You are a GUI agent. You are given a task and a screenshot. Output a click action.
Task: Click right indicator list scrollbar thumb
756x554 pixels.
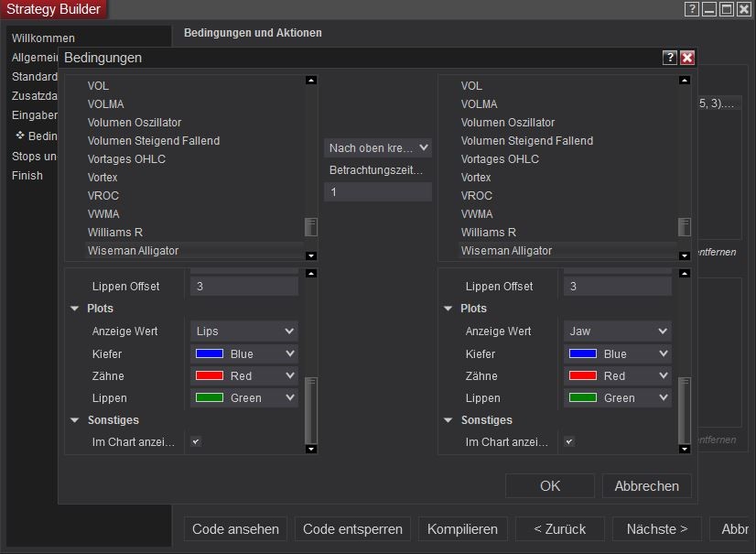pyautogui.click(x=685, y=227)
